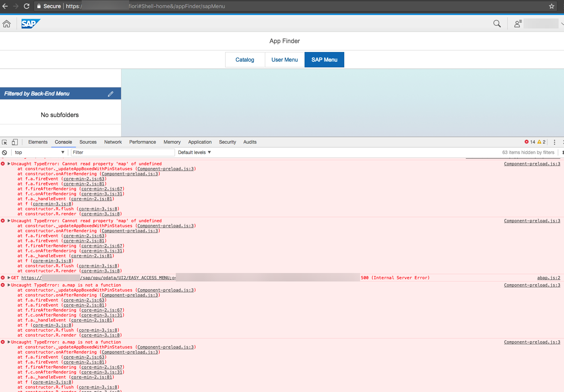Click the Fiori home icon
This screenshot has height=392, width=564.
pos(7,24)
